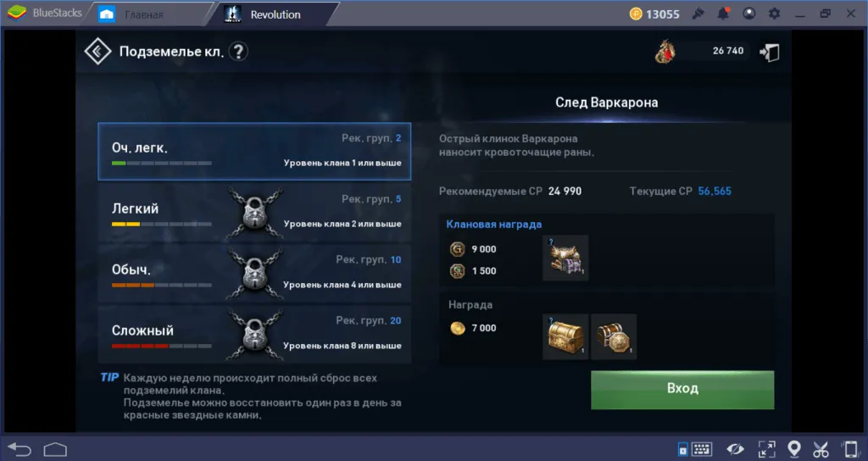This screenshot has height=461, width=868.
Task: Select the chest with coin reward
Action: (x=614, y=336)
